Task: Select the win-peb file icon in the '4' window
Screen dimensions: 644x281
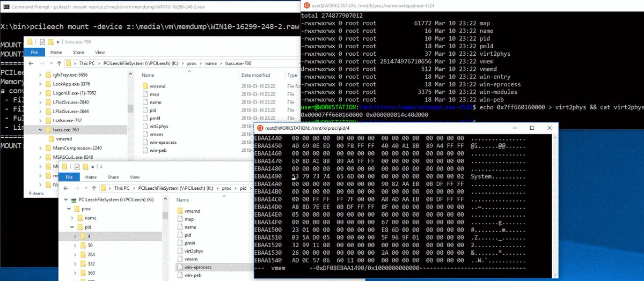Action: (180, 275)
